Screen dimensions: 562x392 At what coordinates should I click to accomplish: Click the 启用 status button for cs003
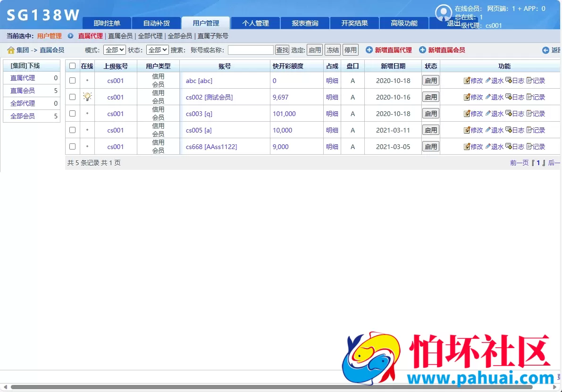click(x=430, y=114)
